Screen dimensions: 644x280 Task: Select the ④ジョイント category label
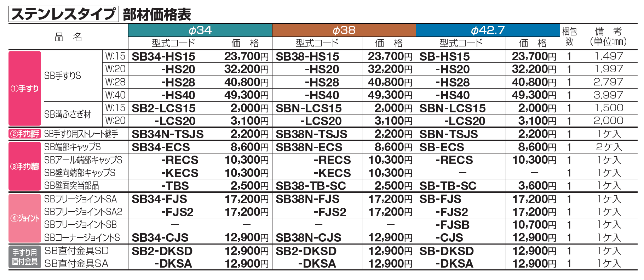[25, 218]
